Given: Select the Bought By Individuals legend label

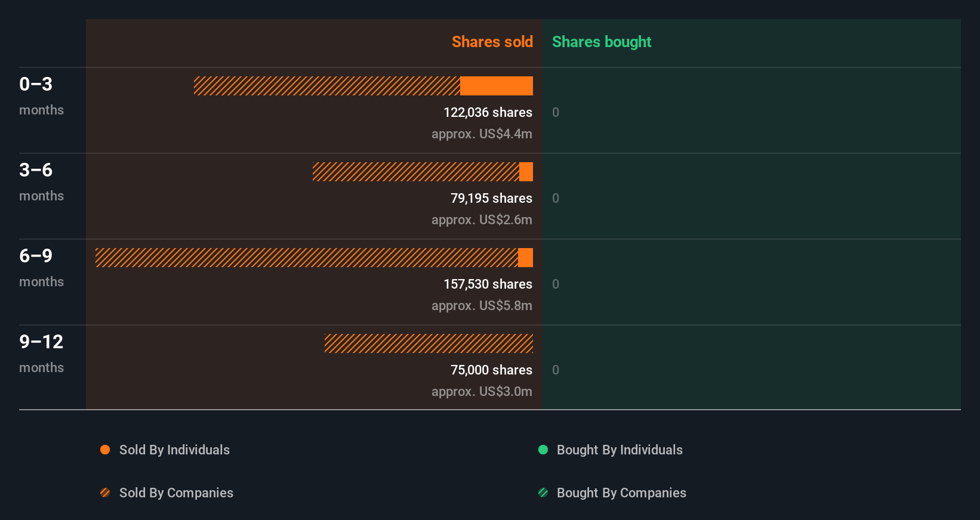Looking at the screenshot, I should pos(620,450).
